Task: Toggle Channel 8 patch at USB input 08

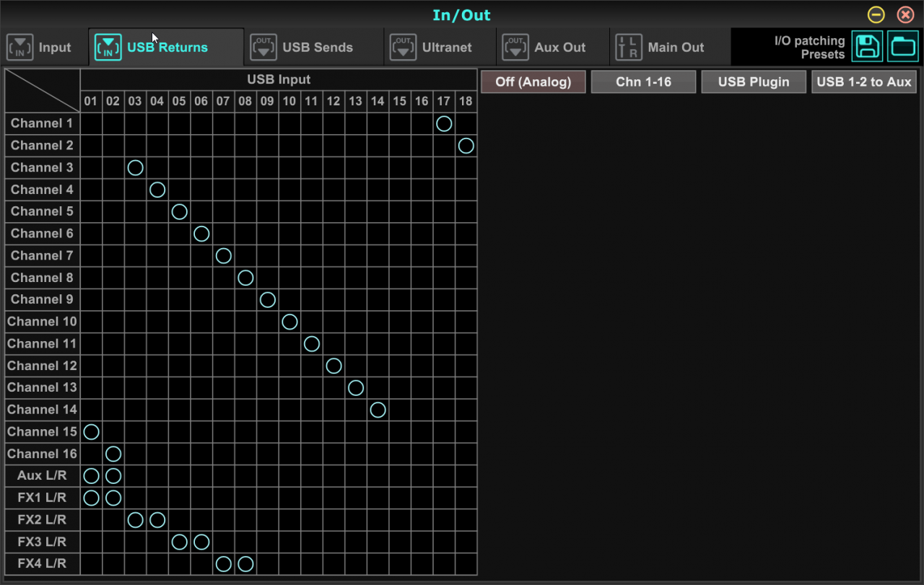Action: click(x=245, y=278)
